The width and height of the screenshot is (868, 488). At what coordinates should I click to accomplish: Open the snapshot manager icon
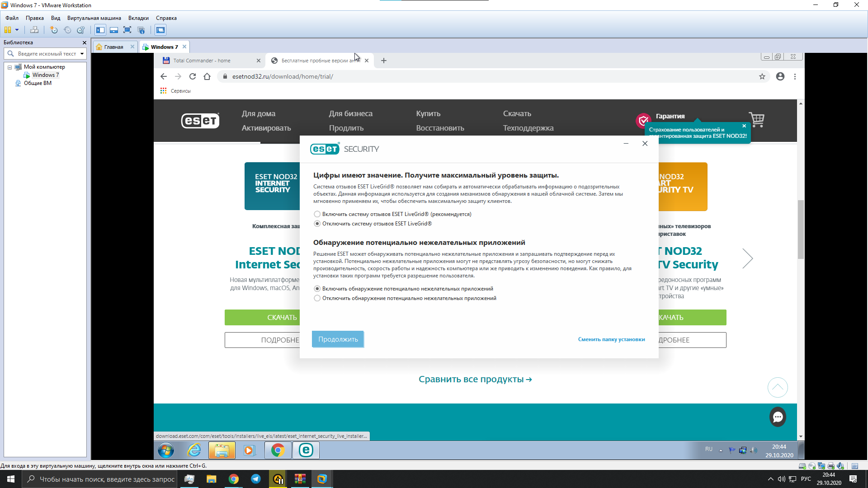coord(81,30)
